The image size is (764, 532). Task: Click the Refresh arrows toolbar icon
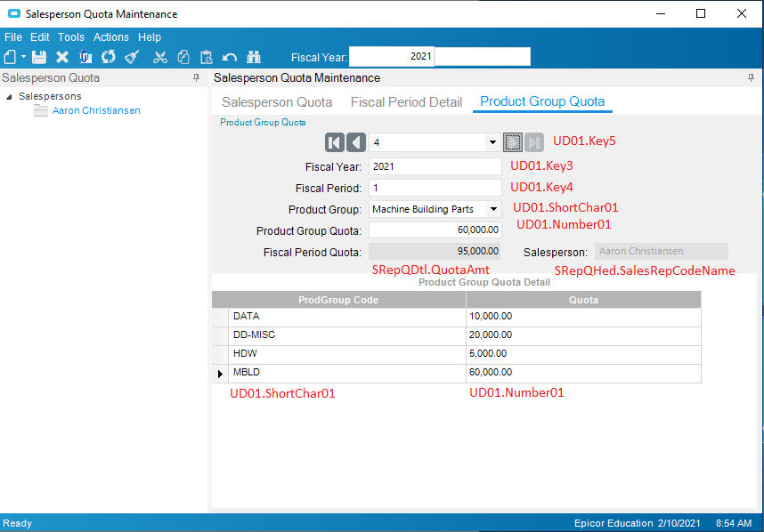tap(109, 57)
